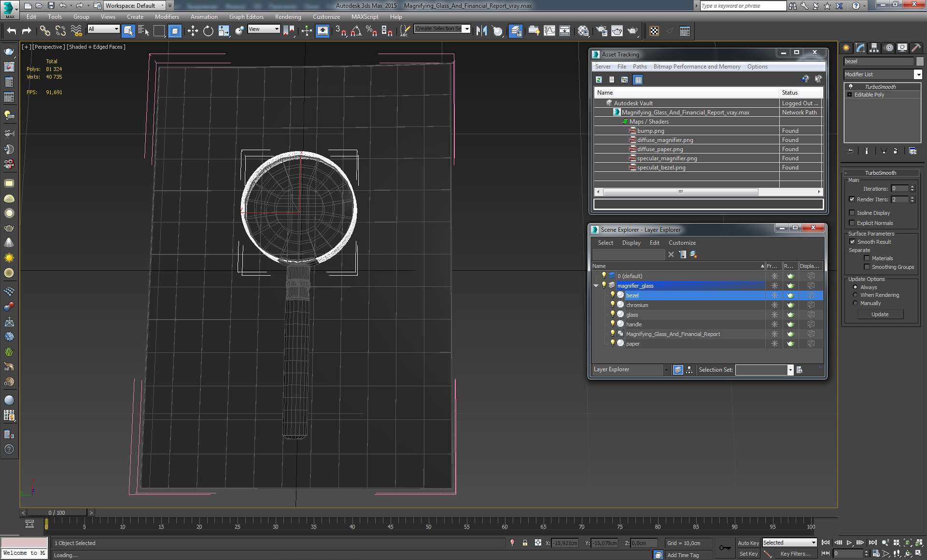Activate the Select and Rotate tool
This screenshot has height=560, width=927.
tap(208, 31)
